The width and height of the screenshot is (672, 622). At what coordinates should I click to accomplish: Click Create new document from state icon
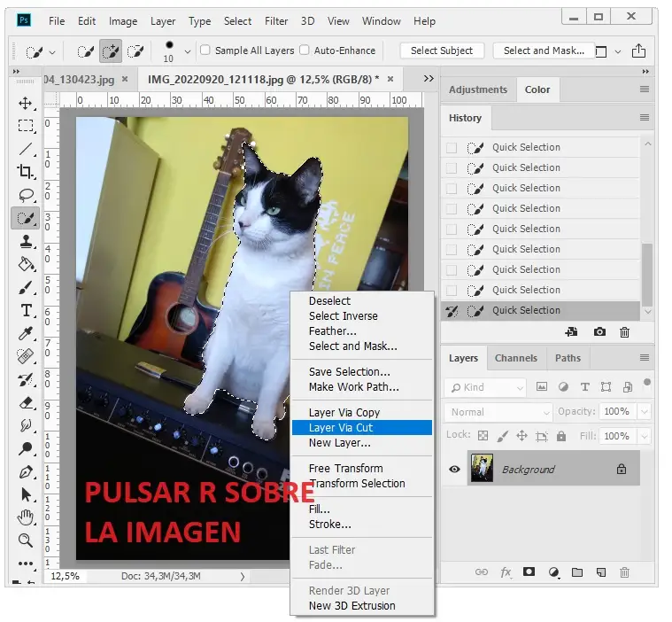(x=571, y=332)
